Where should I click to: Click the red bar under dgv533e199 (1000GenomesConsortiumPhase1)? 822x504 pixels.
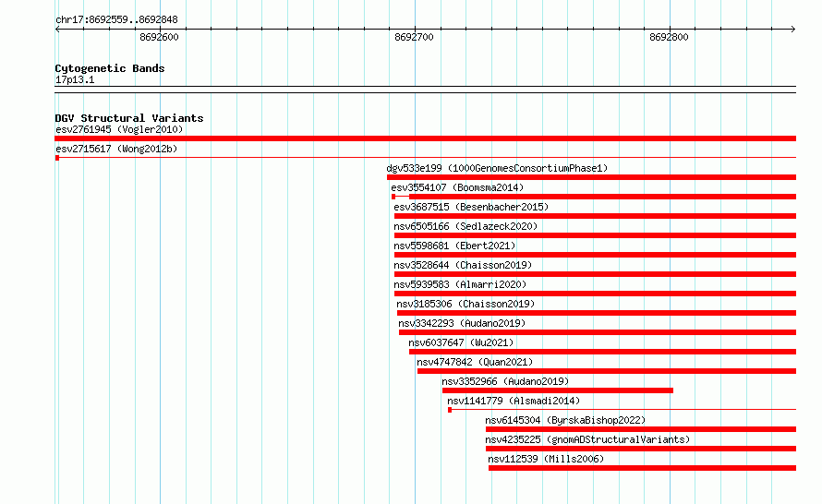pos(591,177)
